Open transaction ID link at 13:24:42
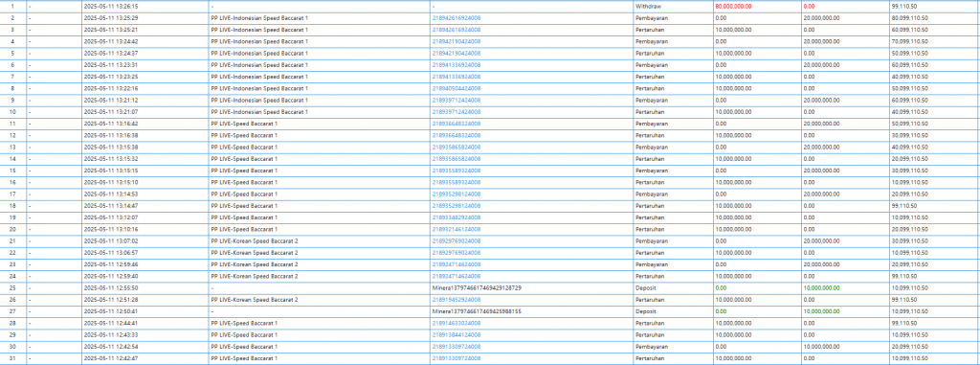Viewport: 980px width, 365px height. [x=457, y=41]
